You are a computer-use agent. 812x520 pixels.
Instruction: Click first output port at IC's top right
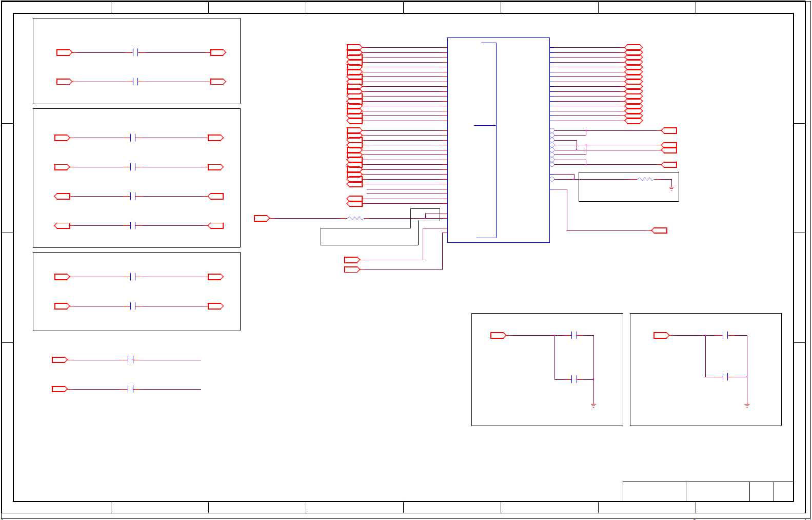tap(634, 47)
